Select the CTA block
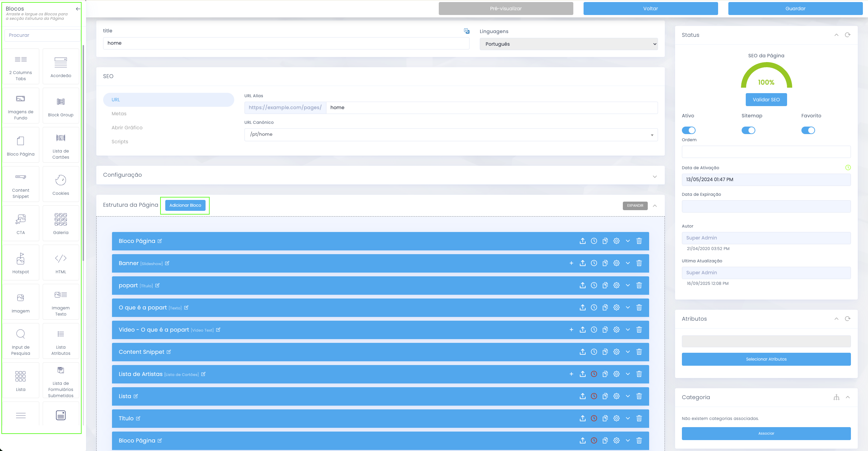This screenshot has width=868, height=451. [x=21, y=223]
